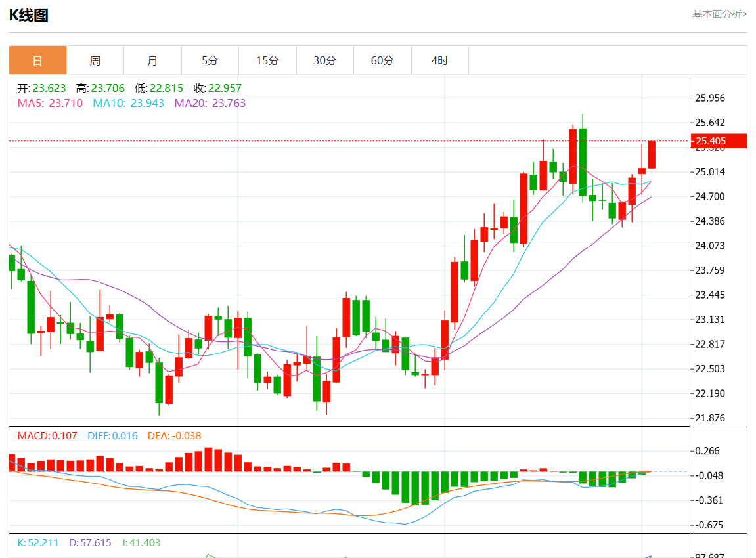
Task: Select the latest red candlestick at 25.405
Action: coord(652,155)
